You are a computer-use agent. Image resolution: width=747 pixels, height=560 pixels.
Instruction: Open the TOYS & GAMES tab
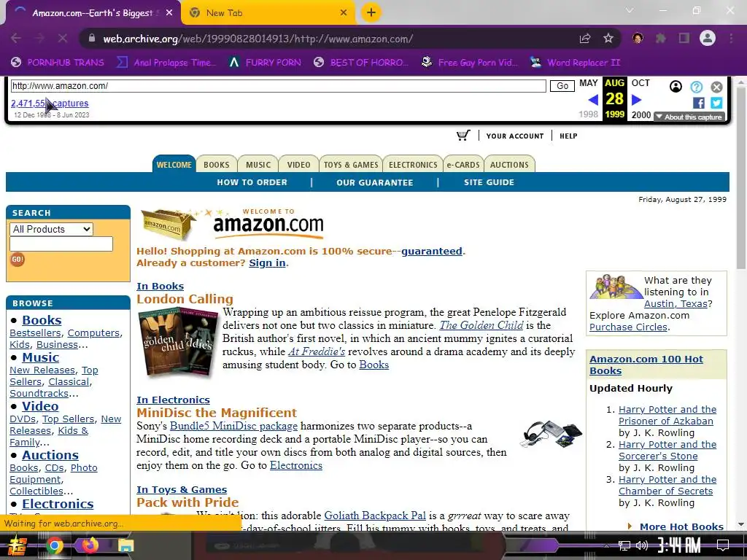[x=351, y=165]
